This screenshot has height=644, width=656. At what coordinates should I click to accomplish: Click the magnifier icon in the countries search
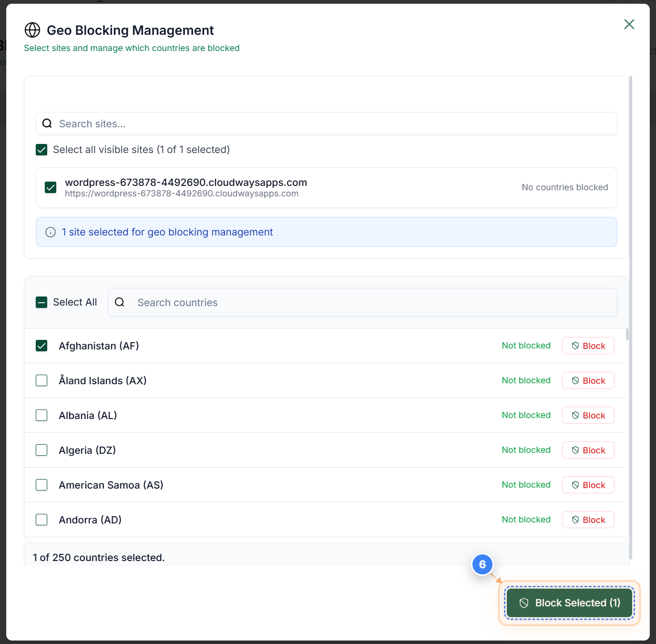119,302
